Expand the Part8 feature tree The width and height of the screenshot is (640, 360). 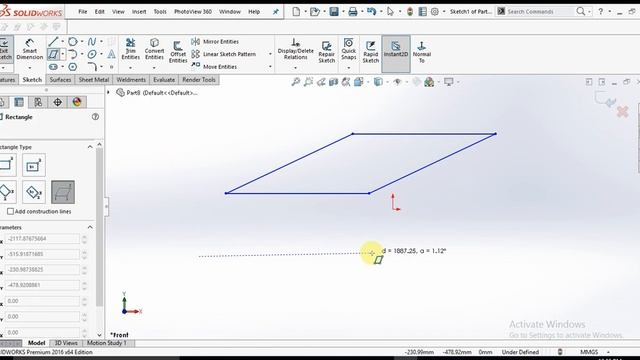[109, 93]
